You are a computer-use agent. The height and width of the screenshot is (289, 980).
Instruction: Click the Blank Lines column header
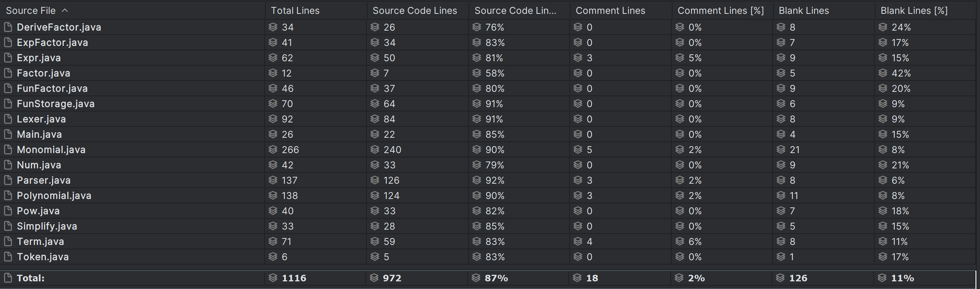[804, 11]
